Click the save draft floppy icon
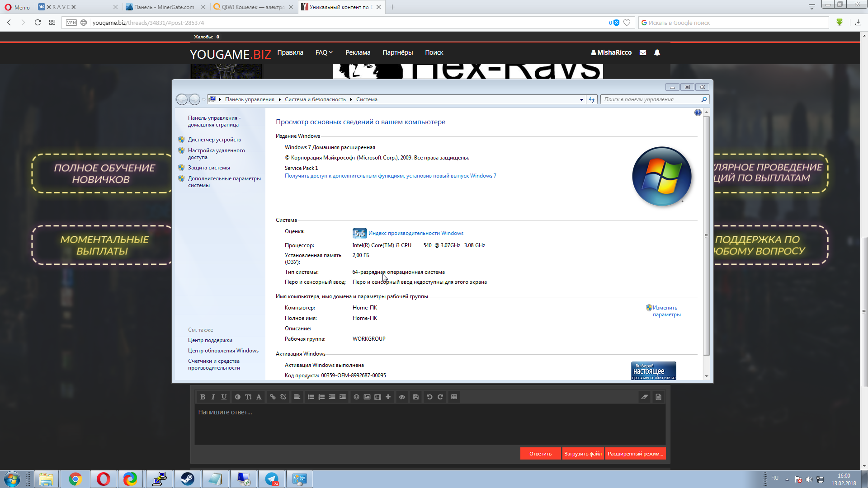Screen dimensions: 868x488 click(415, 397)
